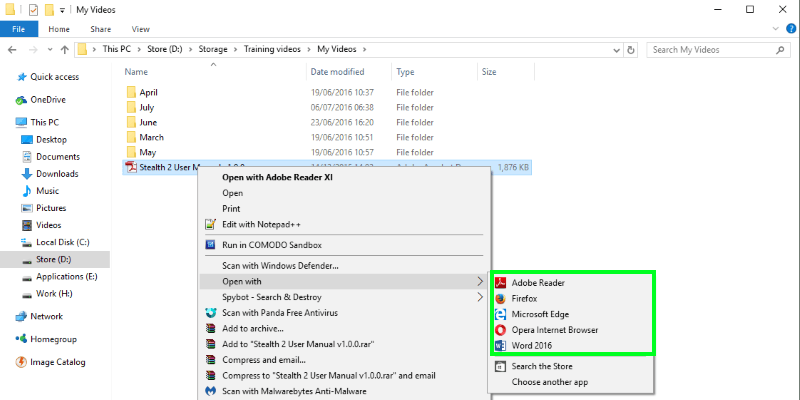The height and width of the screenshot is (400, 800).
Task: Click the Store icon beside Search the Store
Action: pyautogui.click(x=501, y=366)
